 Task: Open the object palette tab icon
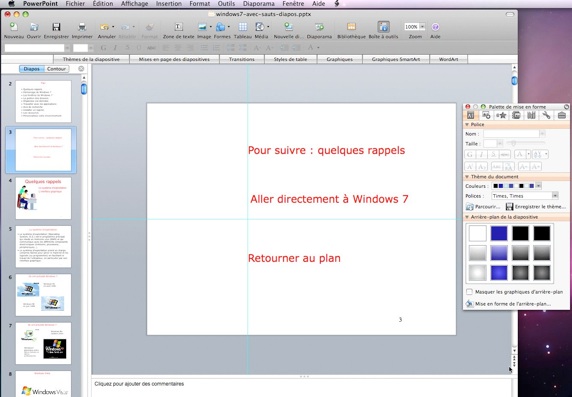[486, 115]
